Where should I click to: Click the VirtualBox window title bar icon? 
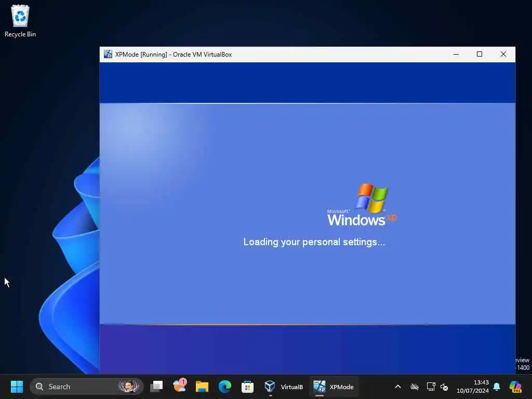(x=108, y=54)
